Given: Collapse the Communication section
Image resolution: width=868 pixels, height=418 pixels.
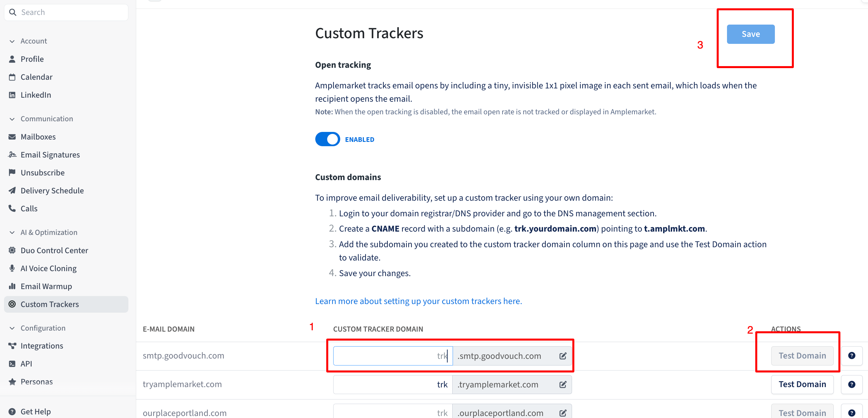Looking at the screenshot, I should click(12, 119).
